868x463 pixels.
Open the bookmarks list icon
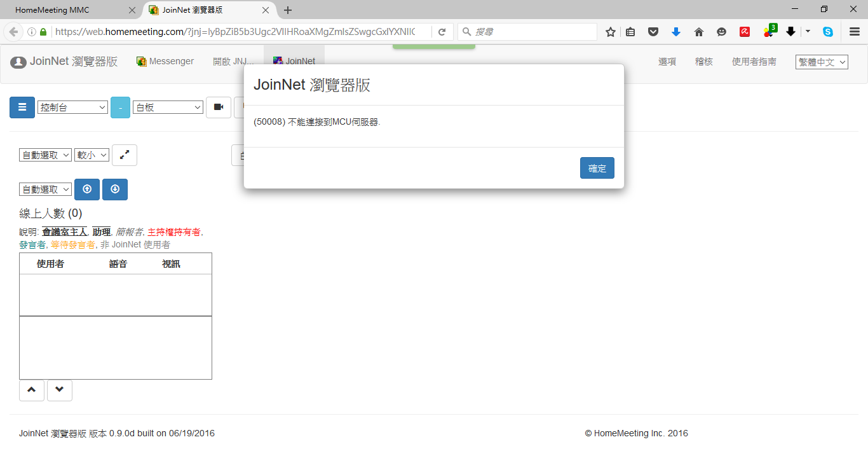coord(630,32)
